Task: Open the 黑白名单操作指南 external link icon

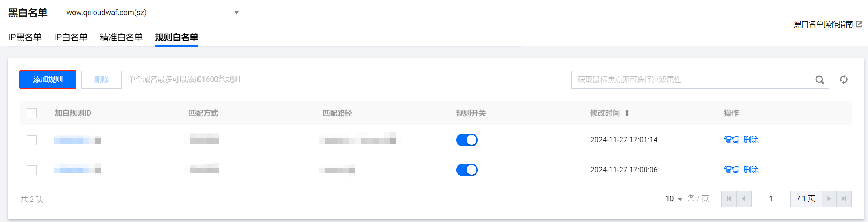Action: tap(859, 24)
